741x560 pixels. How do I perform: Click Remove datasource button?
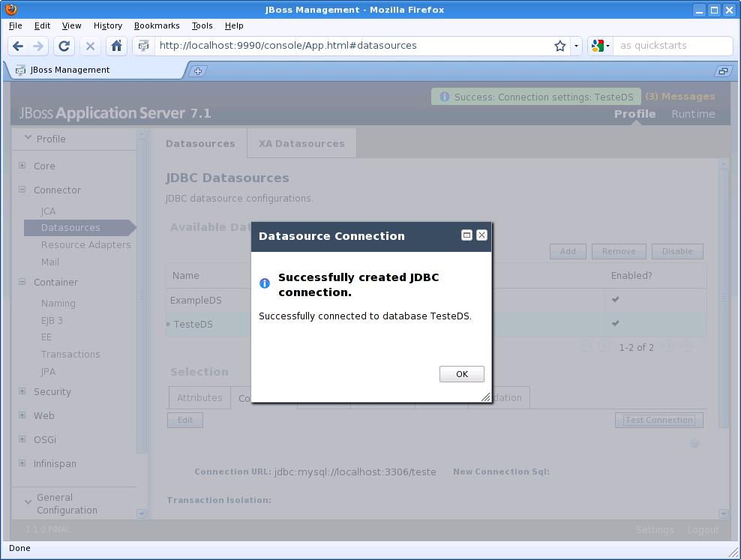(x=619, y=251)
